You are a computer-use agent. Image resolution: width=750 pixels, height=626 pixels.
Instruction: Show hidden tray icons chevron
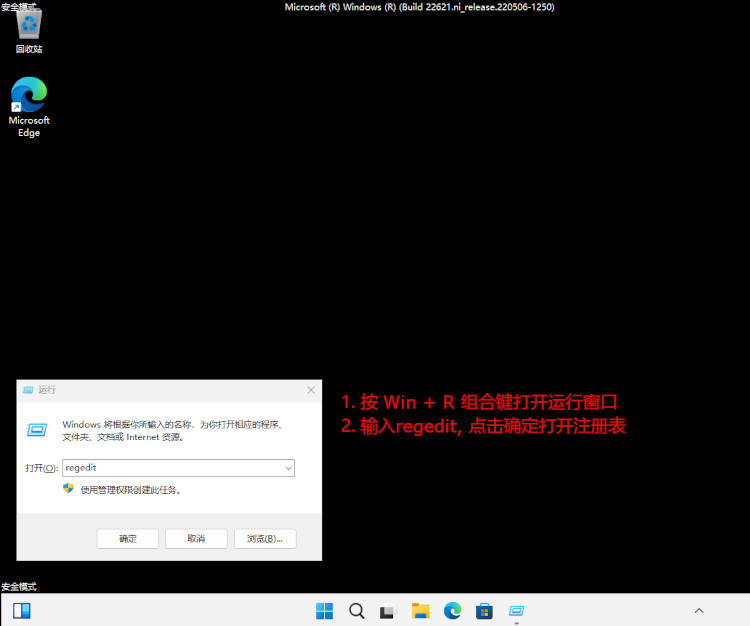(x=699, y=611)
